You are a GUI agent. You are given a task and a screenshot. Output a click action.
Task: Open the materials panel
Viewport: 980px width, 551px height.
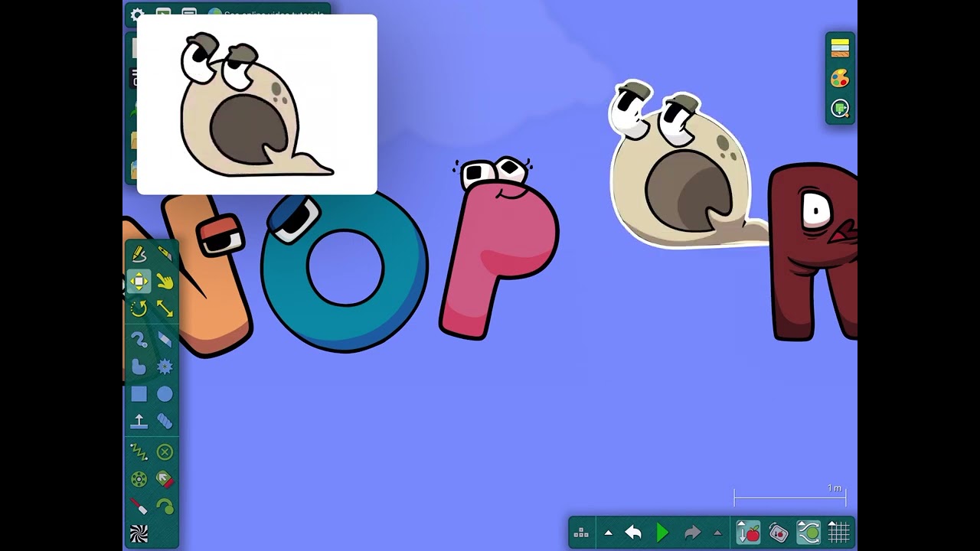tap(840, 48)
